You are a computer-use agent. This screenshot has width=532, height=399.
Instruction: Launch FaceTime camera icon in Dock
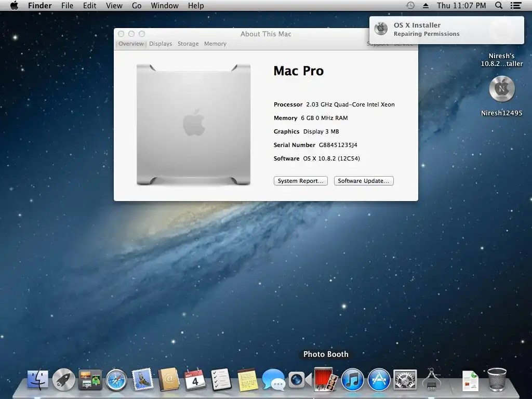(300, 379)
